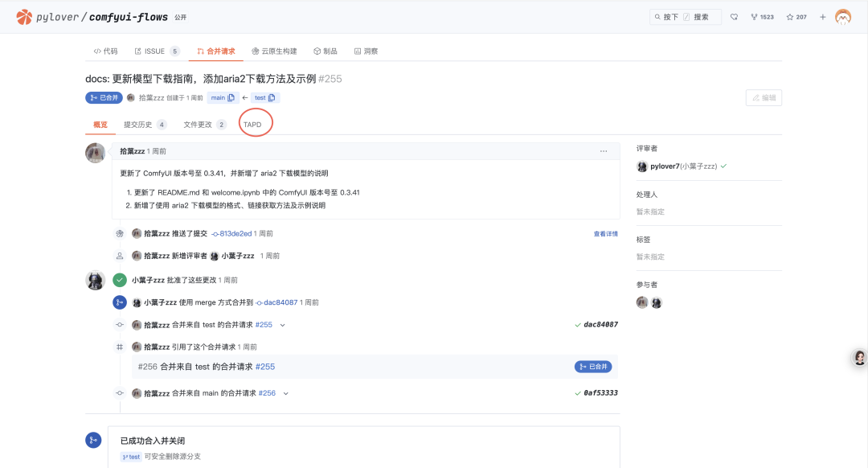The width and height of the screenshot is (868, 468).
Task: Expand chevron next to #255 commit row
Action: point(282,325)
